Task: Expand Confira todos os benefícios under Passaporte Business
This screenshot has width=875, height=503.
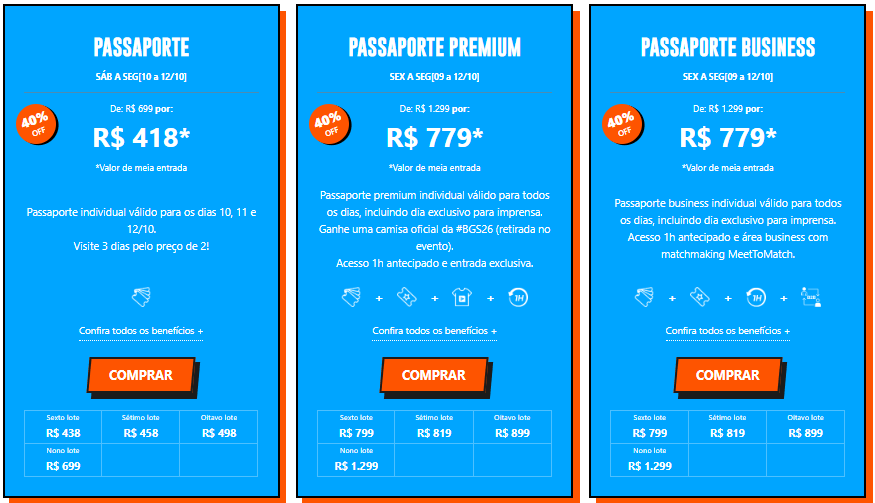Action: coord(728,331)
